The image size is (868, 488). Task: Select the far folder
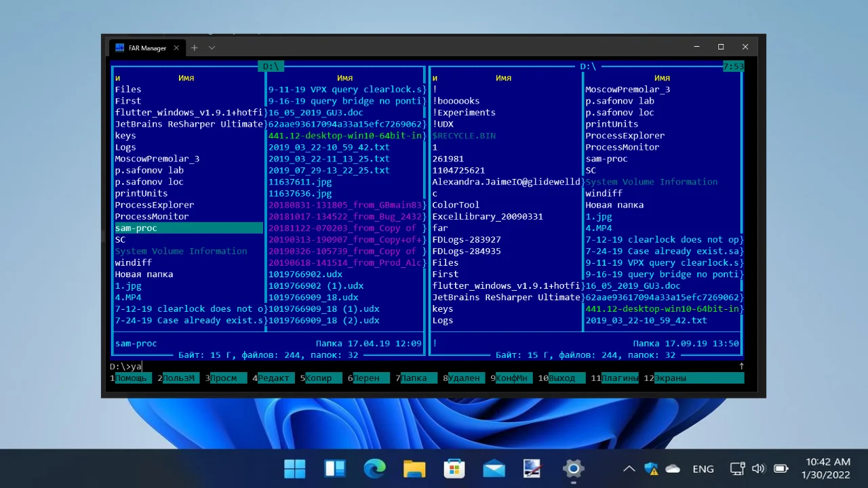(x=440, y=228)
